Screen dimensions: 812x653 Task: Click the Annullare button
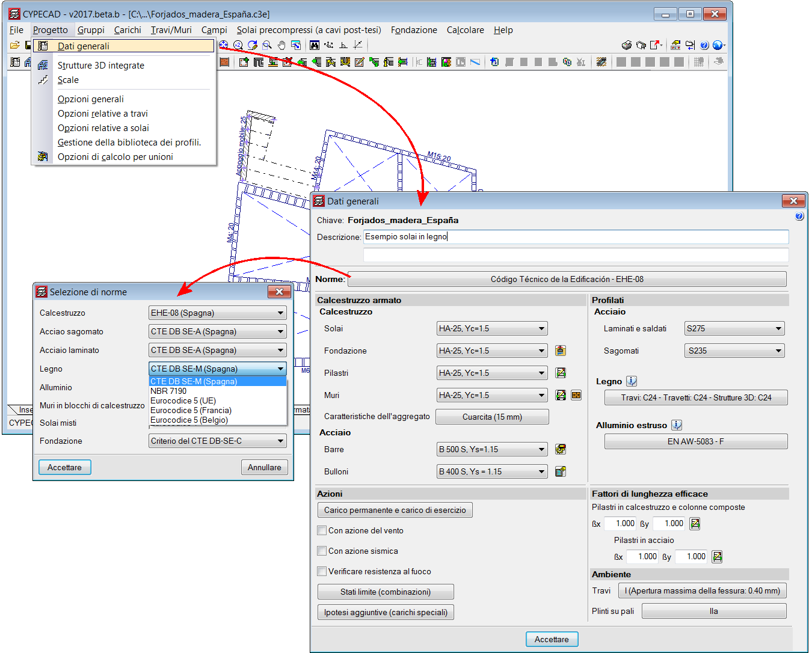point(265,467)
